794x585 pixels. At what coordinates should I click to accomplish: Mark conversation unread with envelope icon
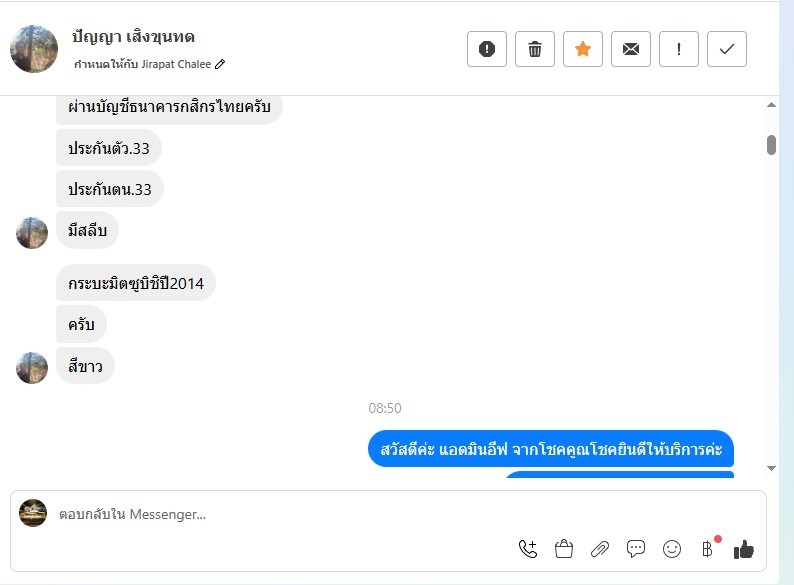click(x=630, y=49)
